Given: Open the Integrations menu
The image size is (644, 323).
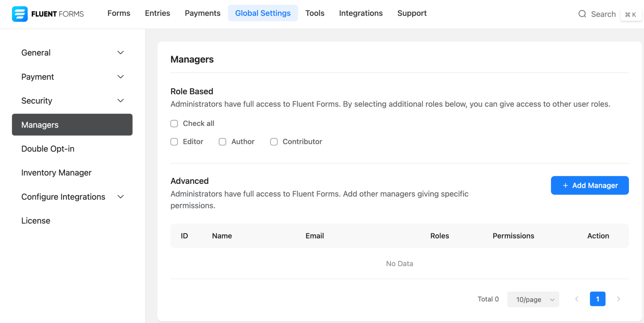Looking at the screenshot, I should click(361, 13).
